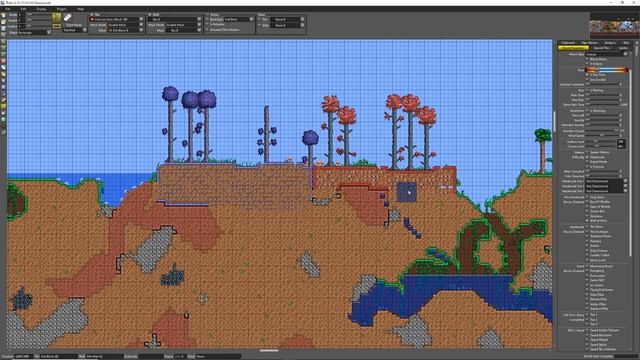Select the World Properties tab
Image resolution: width=640 pixels, height=360 pixels.
coord(573,48)
